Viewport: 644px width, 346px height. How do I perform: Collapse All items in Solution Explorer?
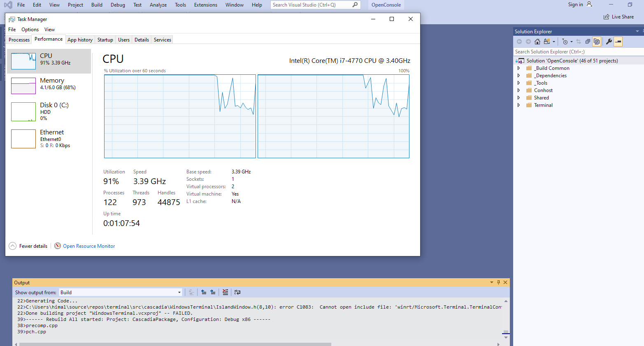pos(587,42)
